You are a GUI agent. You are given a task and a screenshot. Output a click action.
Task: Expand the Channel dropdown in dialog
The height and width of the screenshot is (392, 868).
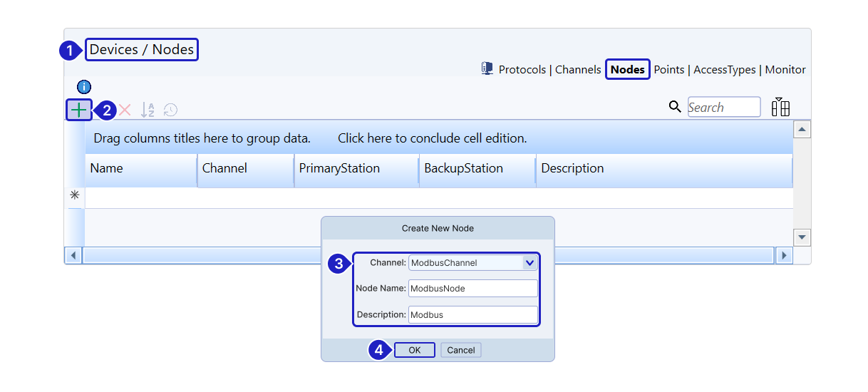coord(529,263)
